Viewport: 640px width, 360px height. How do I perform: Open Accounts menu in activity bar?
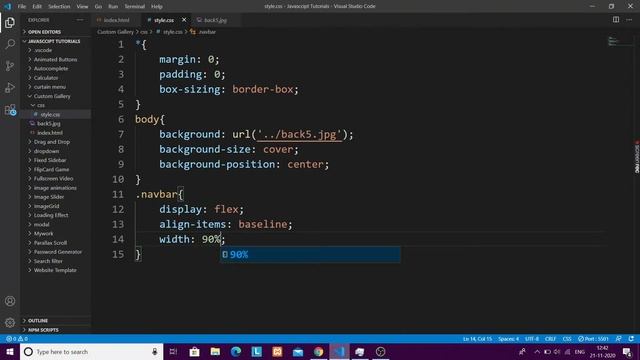[x=10, y=301]
